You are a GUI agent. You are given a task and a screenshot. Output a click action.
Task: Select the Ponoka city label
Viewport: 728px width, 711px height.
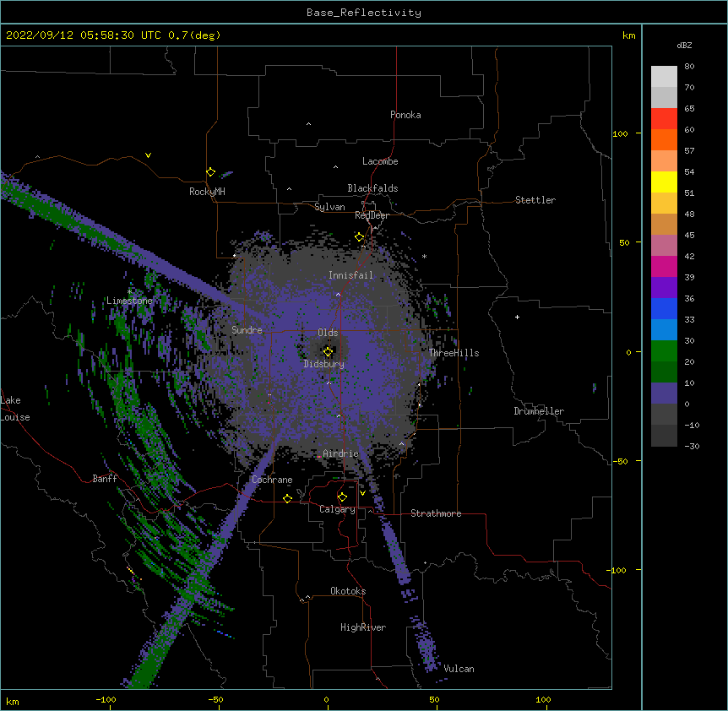[405, 115]
